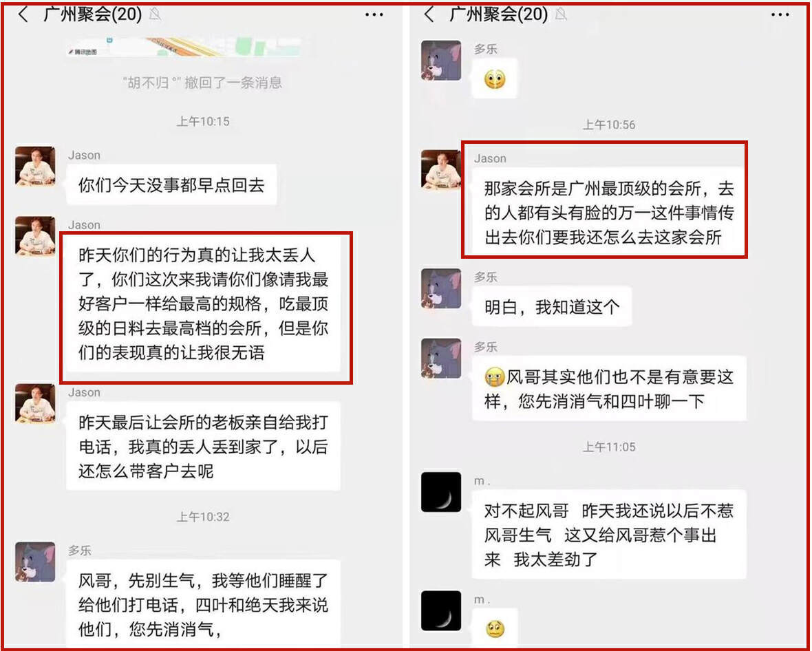Tap 多乐's message starting '风哥，先别生气'
This screenshot has height=651, width=812.
pos(203,604)
